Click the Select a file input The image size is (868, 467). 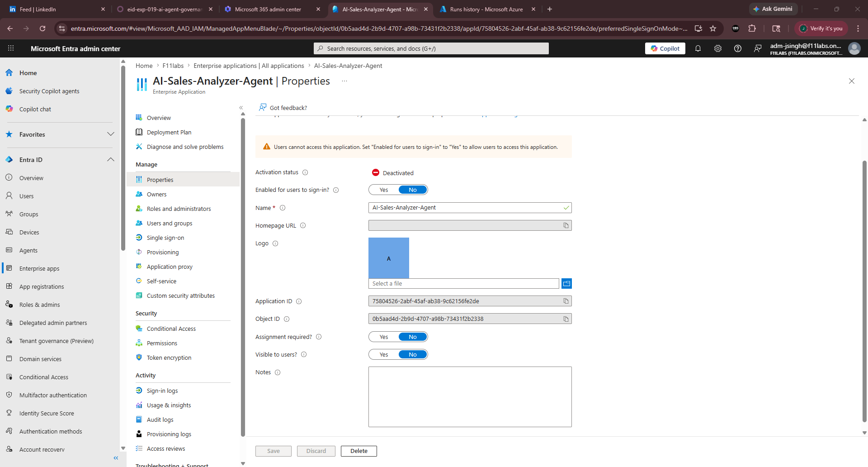[464, 283]
